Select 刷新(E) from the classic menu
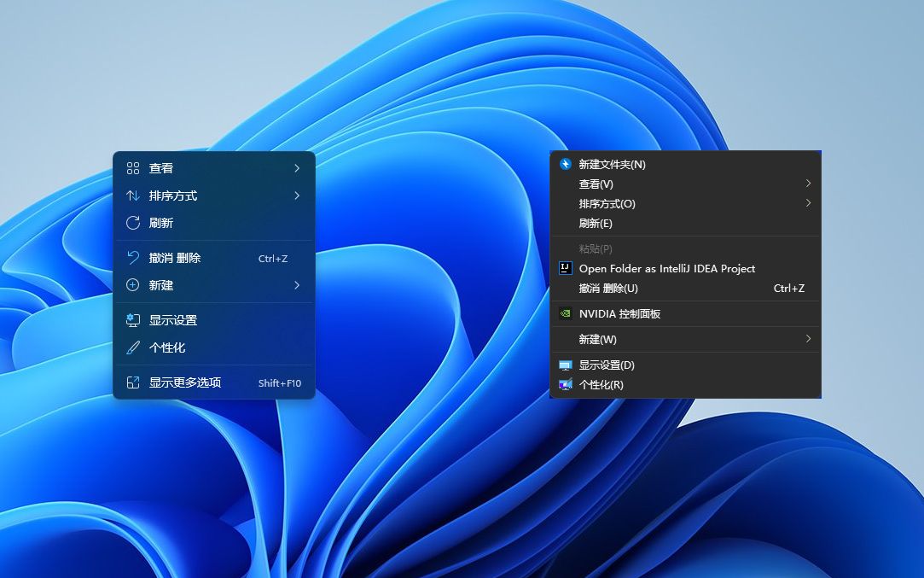This screenshot has height=578, width=924. [597, 223]
